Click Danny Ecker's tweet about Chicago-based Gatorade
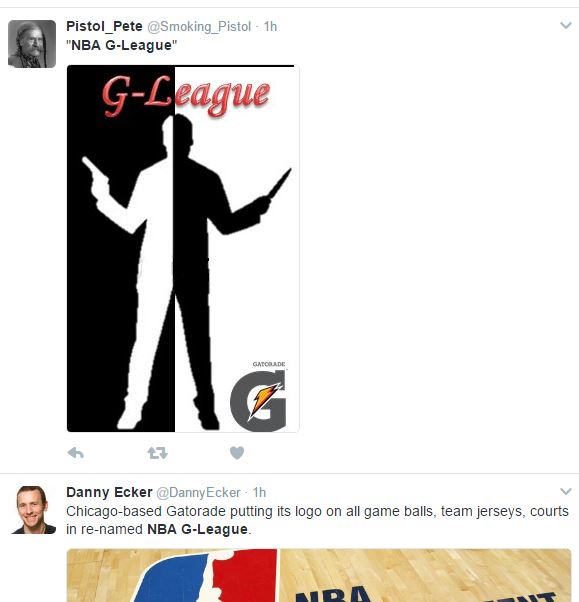 [317, 520]
